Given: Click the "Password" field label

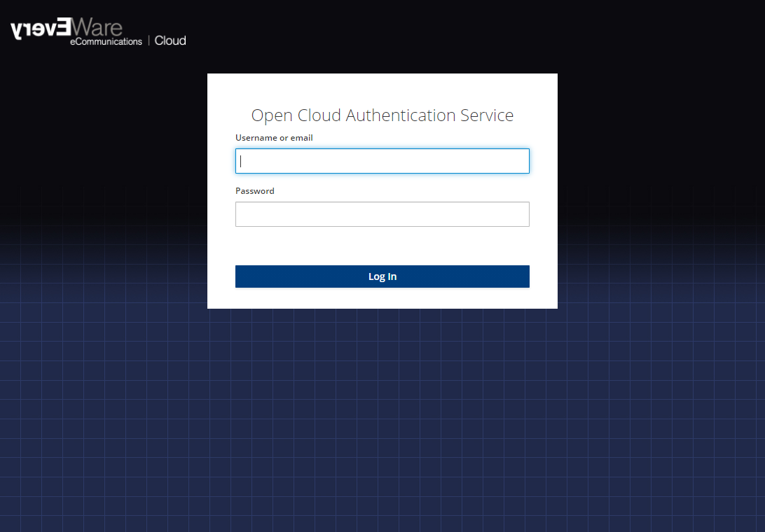Looking at the screenshot, I should coord(255,191).
